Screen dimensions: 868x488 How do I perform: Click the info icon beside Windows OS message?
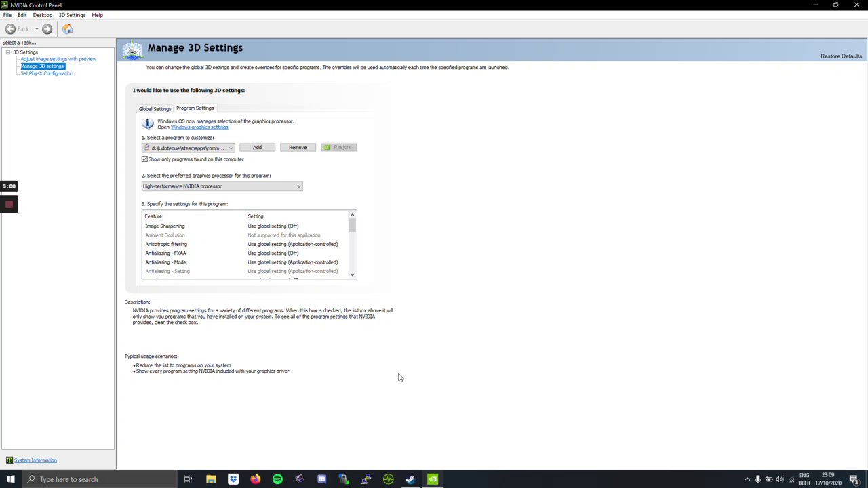[x=147, y=124]
